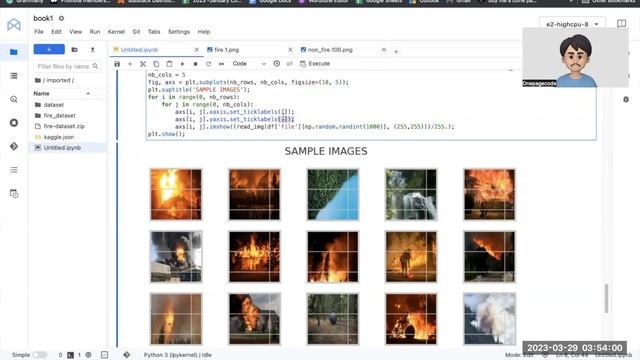Click the white smoke sample image
The image size is (640, 360).
pos(489,319)
